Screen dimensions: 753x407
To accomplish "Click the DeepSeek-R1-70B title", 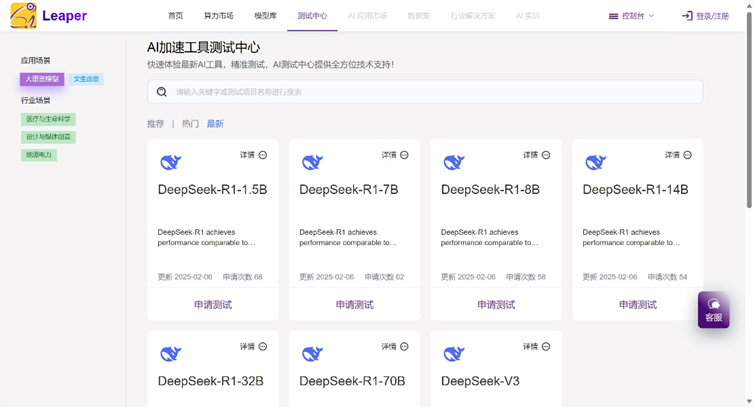I will coord(352,381).
